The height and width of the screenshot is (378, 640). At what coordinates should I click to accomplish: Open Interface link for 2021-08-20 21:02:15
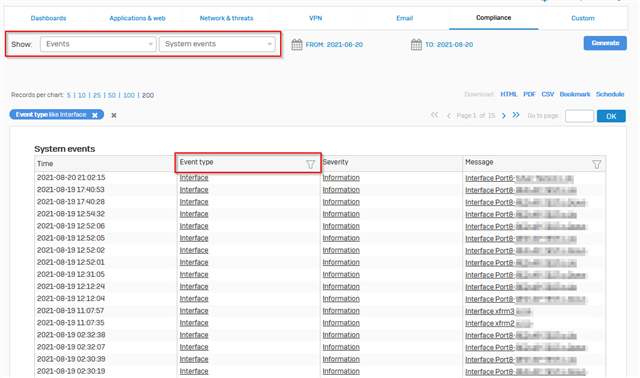pyautogui.click(x=194, y=178)
